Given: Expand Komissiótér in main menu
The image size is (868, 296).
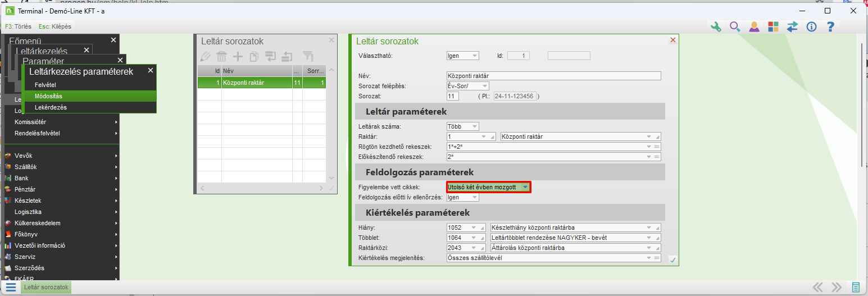Looking at the screenshot, I should [62, 122].
